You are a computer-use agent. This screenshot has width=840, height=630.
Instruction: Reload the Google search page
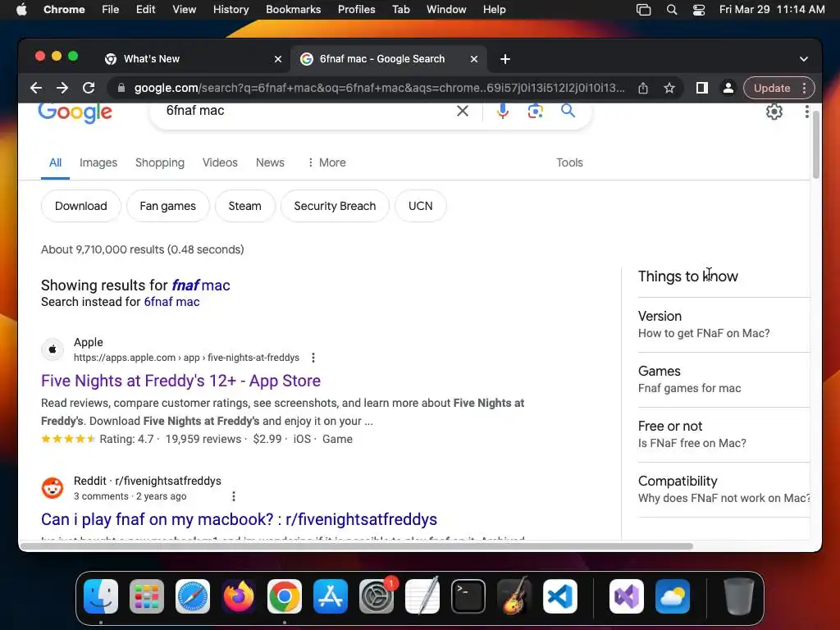click(89, 88)
